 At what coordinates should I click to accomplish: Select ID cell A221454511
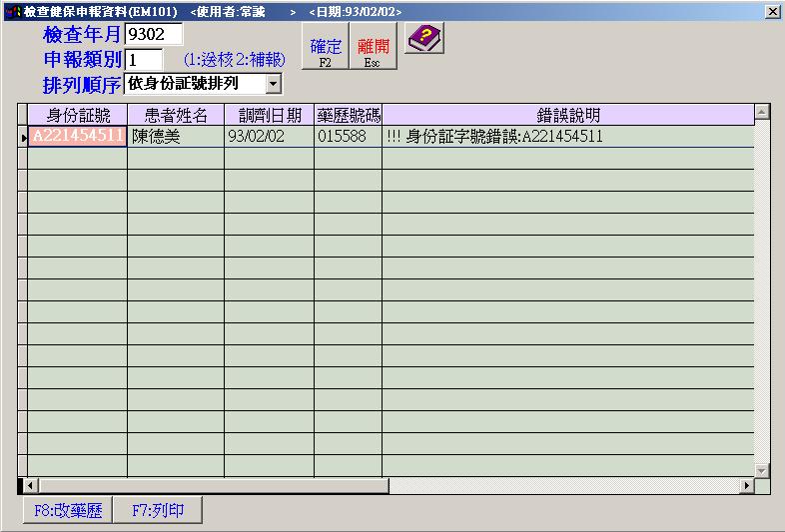coord(78,137)
